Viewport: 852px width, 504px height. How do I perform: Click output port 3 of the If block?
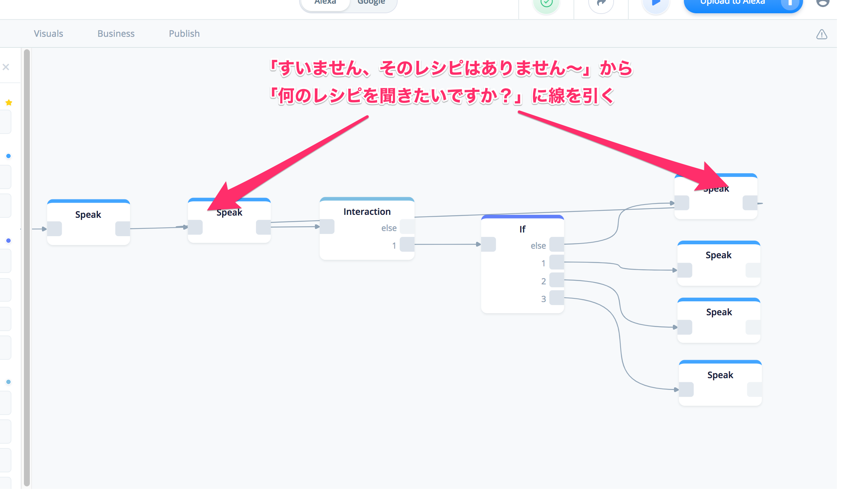pos(556,298)
